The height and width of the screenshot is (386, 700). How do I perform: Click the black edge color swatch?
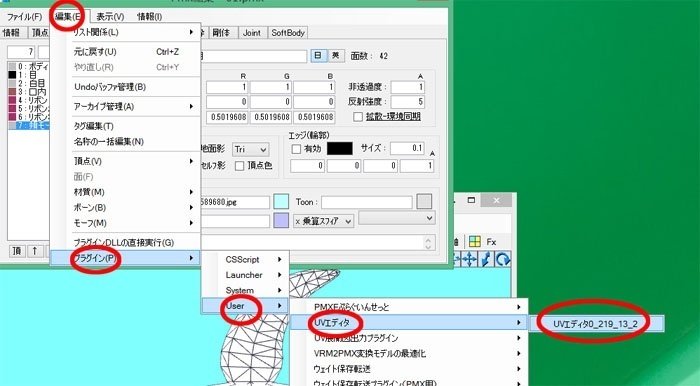[340, 149]
